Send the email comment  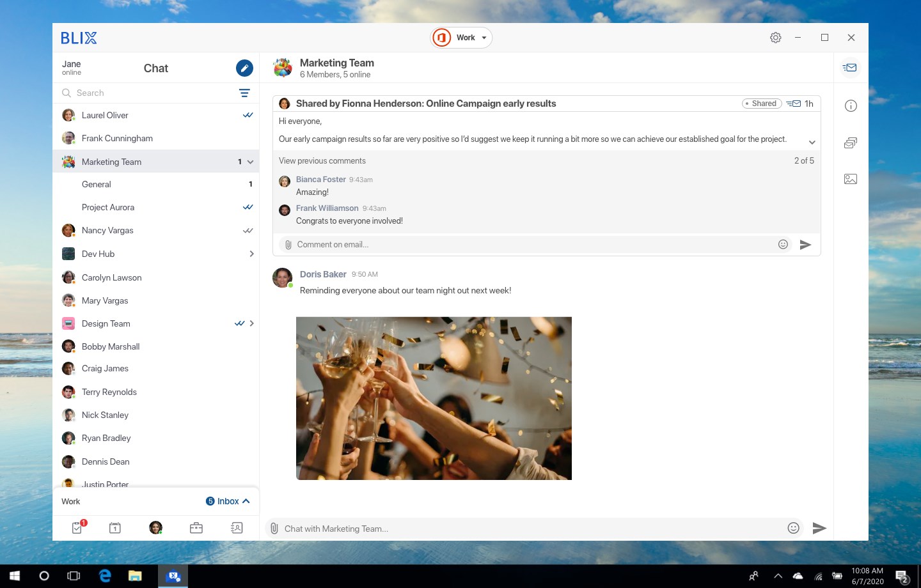pos(805,245)
